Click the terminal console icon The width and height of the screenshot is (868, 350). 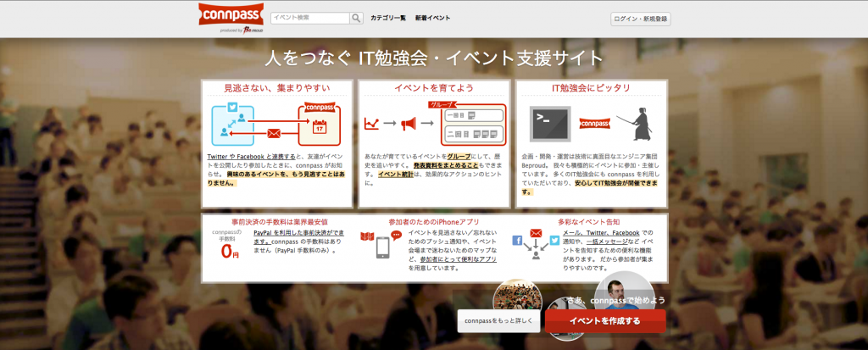pos(549,124)
